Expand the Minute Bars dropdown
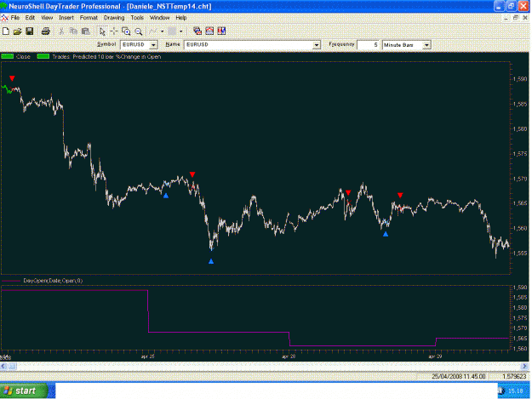 tap(426, 45)
